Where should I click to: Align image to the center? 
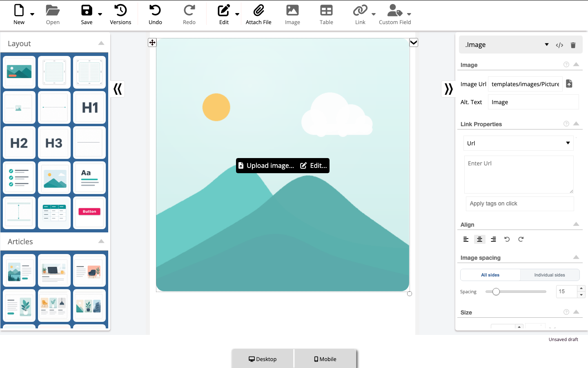click(x=480, y=239)
